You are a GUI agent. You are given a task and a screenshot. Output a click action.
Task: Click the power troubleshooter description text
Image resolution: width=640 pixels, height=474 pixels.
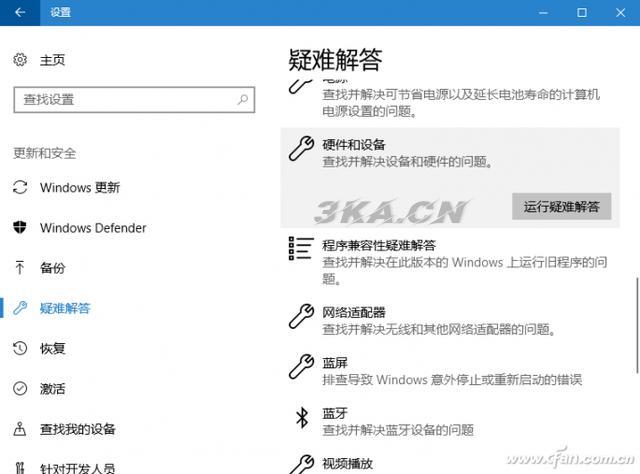461,102
